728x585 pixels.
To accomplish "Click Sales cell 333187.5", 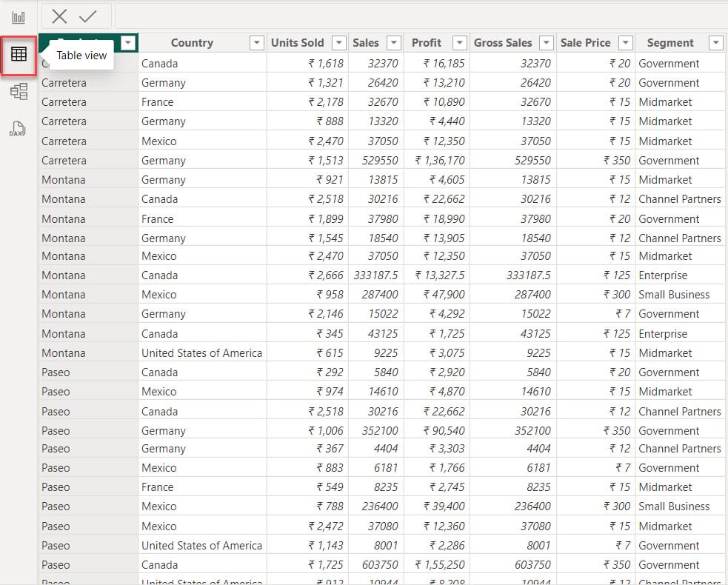I will click(375, 275).
